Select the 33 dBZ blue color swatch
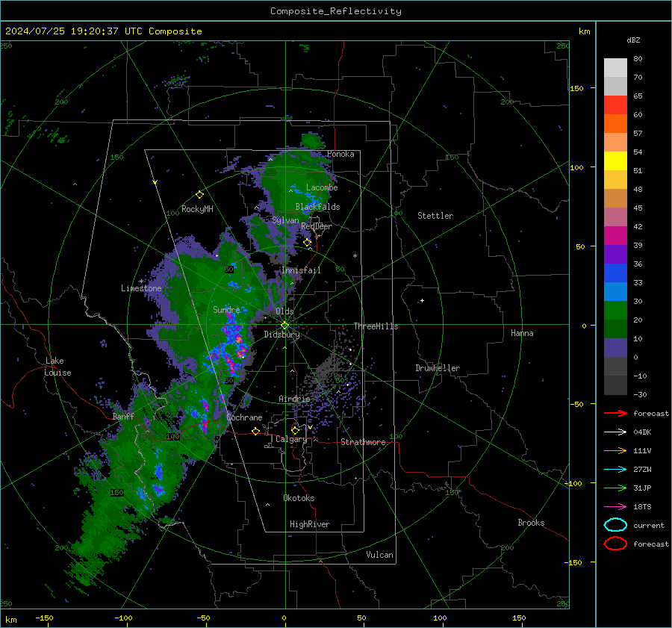This screenshot has height=628, width=672. [x=615, y=273]
